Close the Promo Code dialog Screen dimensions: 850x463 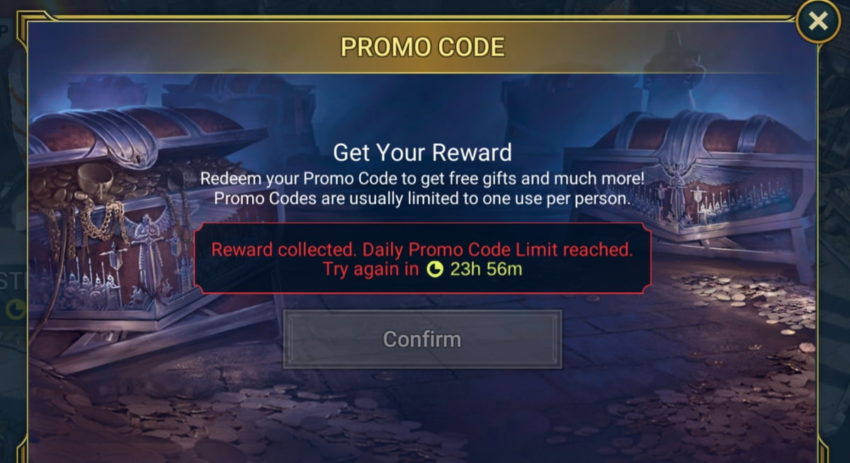coord(818,21)
